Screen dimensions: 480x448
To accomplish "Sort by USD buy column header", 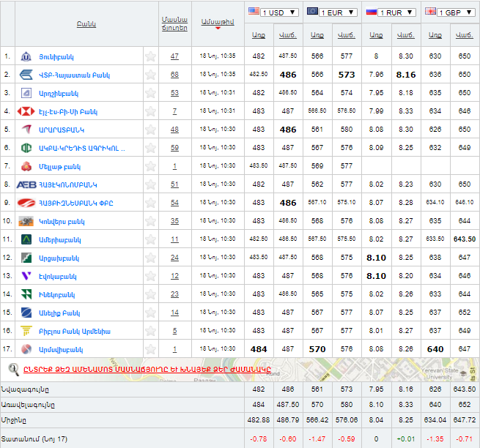I will (x=259, y=35).
